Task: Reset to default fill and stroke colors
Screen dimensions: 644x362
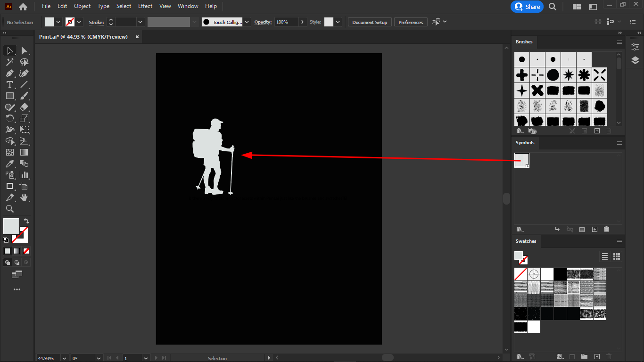Action: 5,240
